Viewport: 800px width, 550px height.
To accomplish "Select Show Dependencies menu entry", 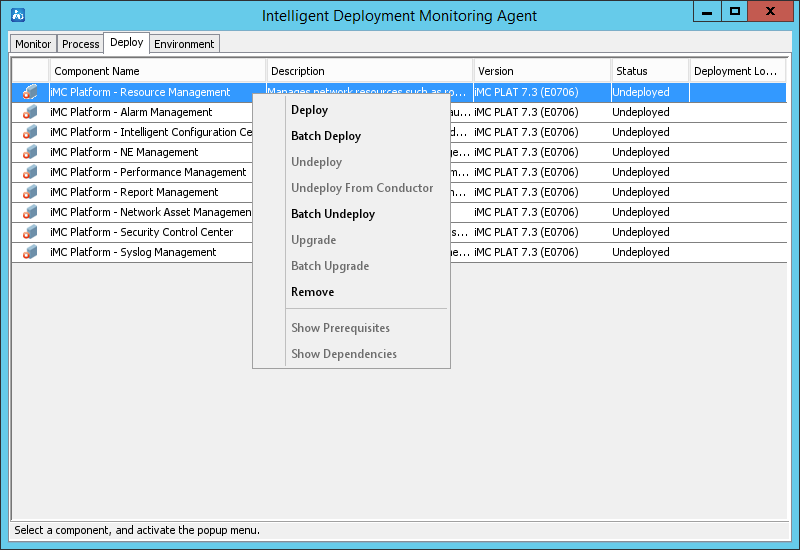I will tap(343, 354).
